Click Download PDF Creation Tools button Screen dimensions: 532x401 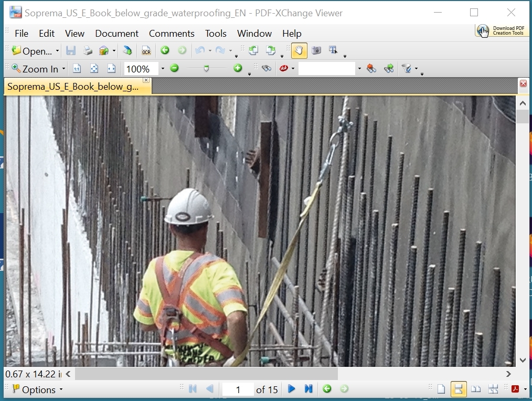click(501, 31)
